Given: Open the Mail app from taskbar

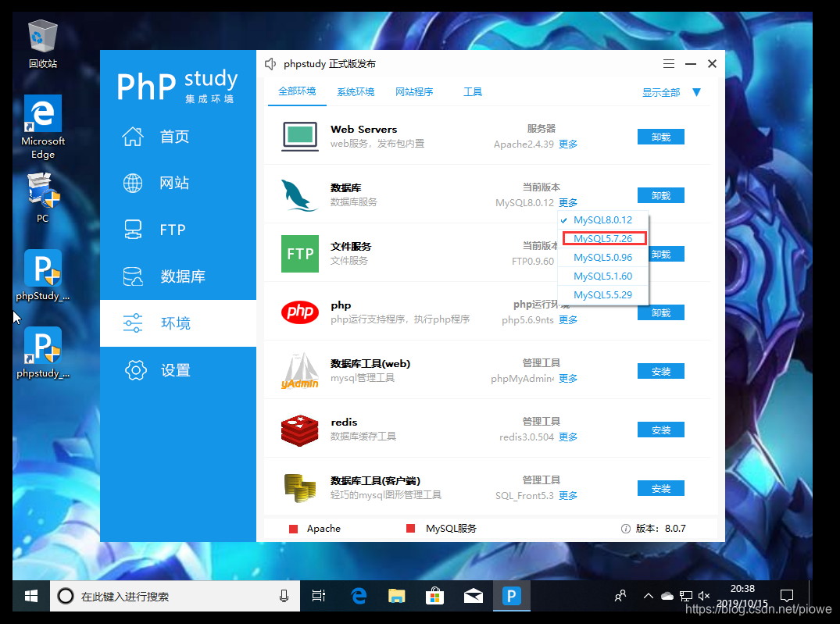Looking at the screenshot, I should tap(473, 596).
